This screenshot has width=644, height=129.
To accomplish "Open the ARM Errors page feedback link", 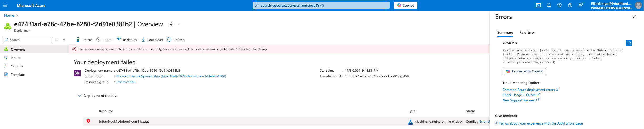I will tap(539, 123).
